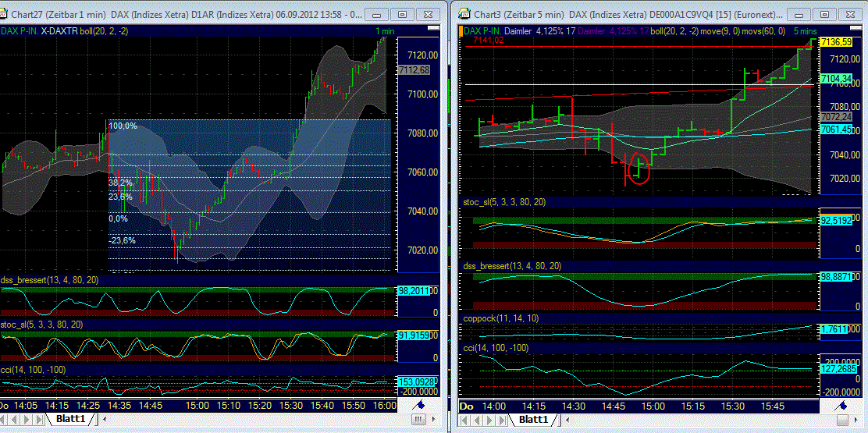Click the Chart27 window title icon
This screenshot has width=868, height=433.
coord(5,13)
